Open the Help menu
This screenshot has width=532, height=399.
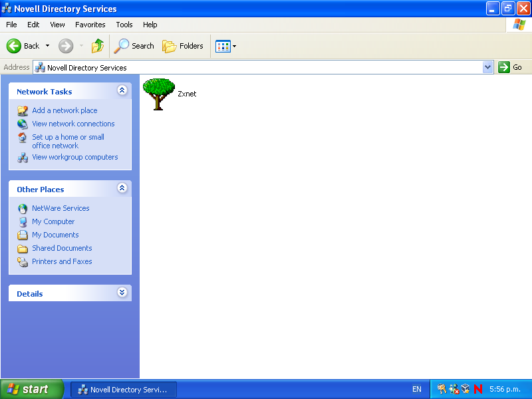tap(150, 25)
